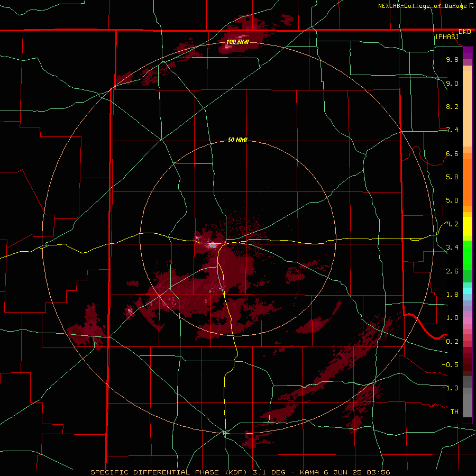Screen dimensions: 476x476
Task: Click the 9.8 scale value
Action: click(x=452, y=59)
